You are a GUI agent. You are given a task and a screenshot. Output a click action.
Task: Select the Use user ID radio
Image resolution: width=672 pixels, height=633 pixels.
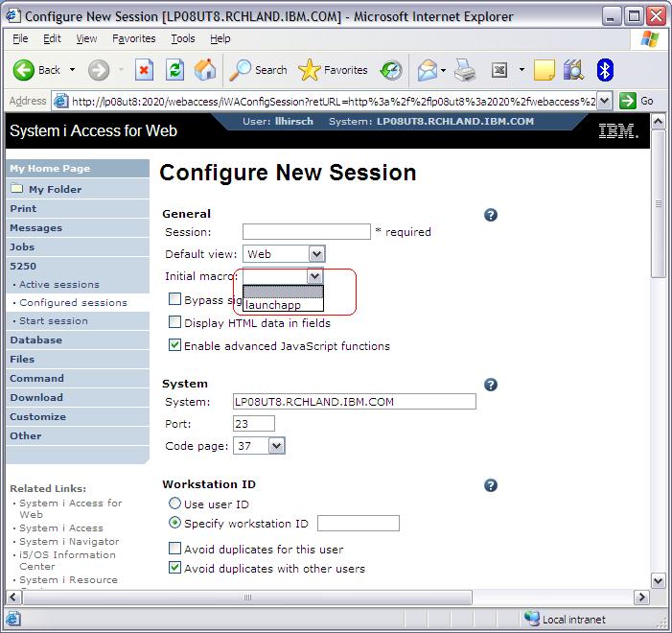click(174, 504)
